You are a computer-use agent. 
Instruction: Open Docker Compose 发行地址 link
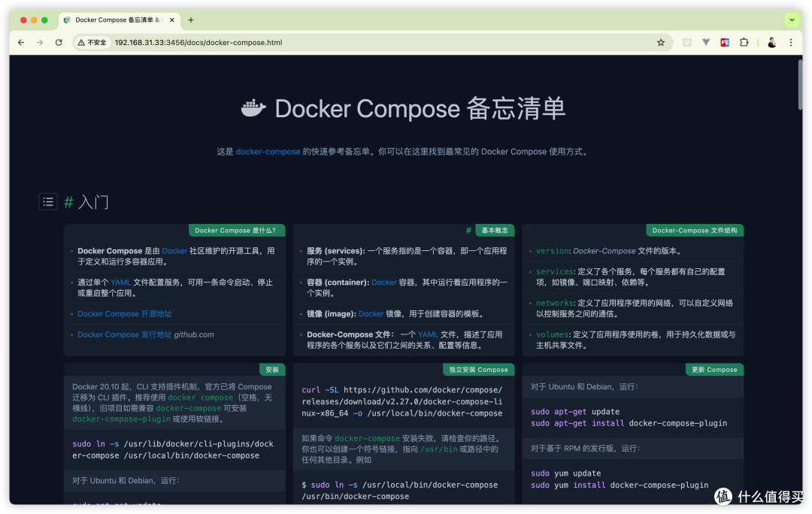(x=124, y=334)
